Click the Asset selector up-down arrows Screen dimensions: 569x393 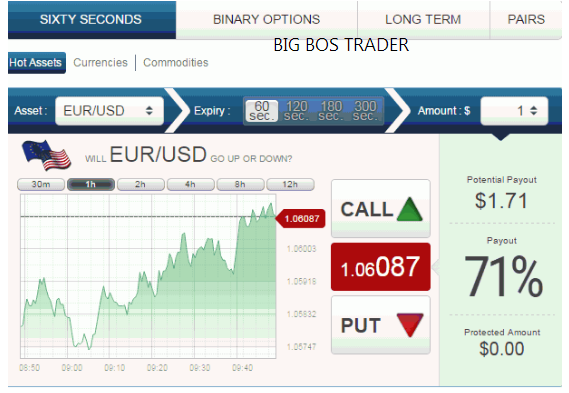coord(149,111)
